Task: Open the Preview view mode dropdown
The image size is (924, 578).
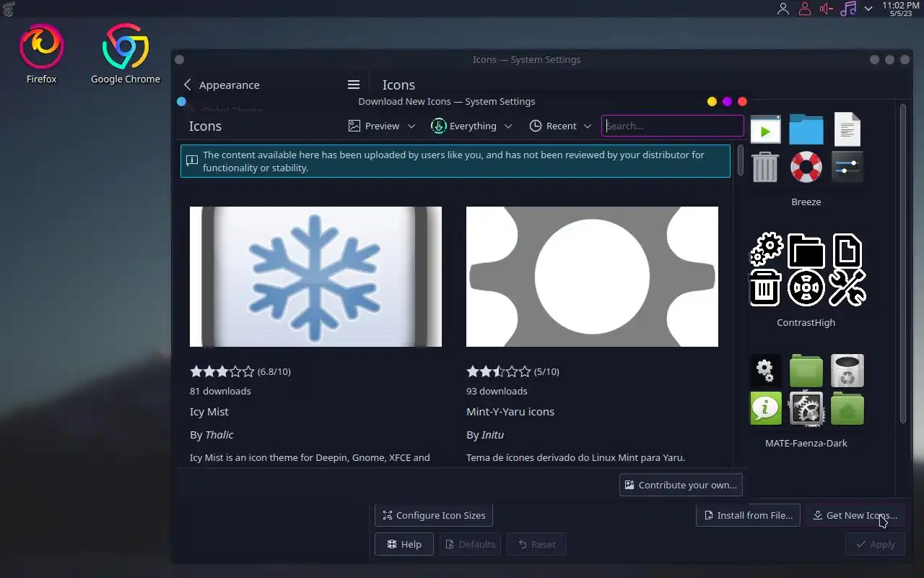Action: point(382,126)
